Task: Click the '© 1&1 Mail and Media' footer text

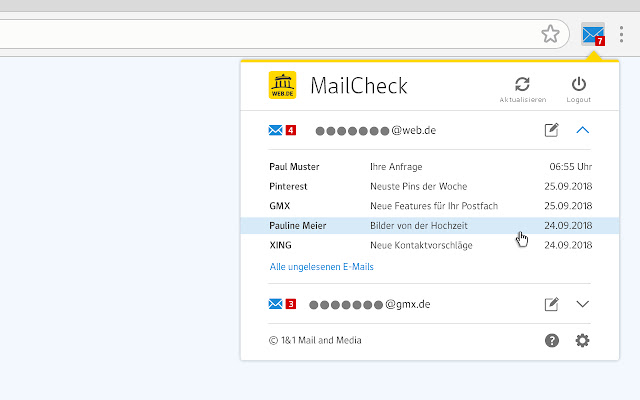Action: click(x=315, y=340)
